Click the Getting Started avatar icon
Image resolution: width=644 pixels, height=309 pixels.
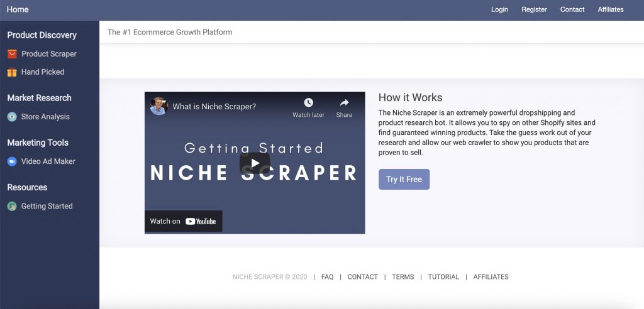(12, 206)
